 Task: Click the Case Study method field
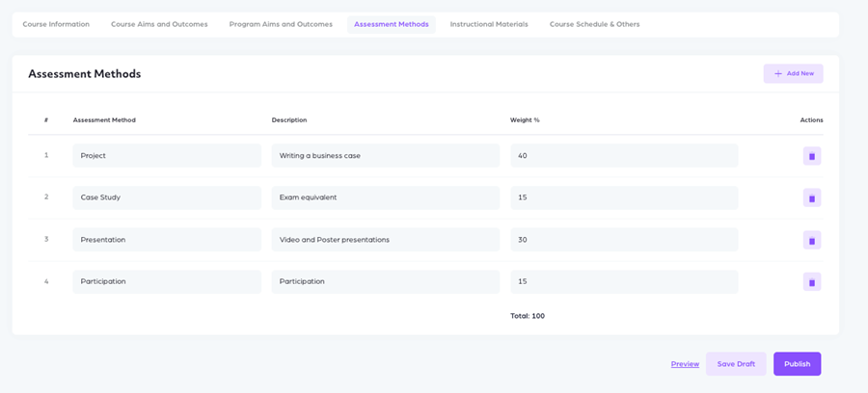point(167,197)
